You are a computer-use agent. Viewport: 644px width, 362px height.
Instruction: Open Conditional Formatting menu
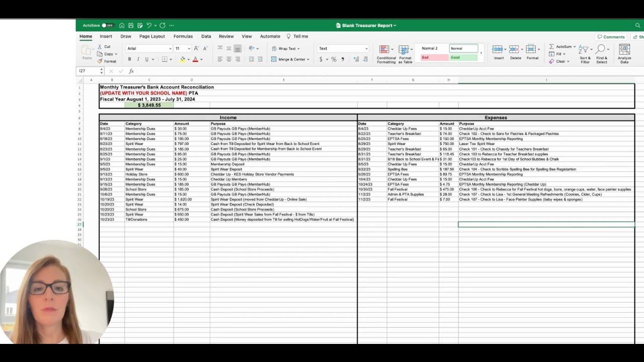pos(386,54)
